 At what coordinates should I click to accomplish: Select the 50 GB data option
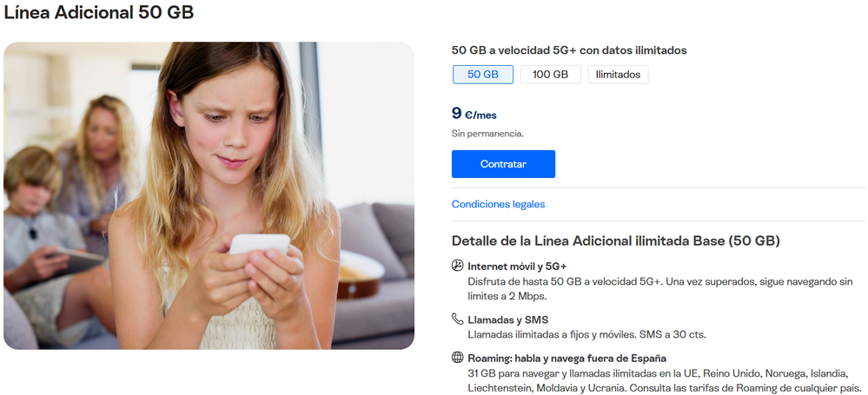tap(483, 74)
